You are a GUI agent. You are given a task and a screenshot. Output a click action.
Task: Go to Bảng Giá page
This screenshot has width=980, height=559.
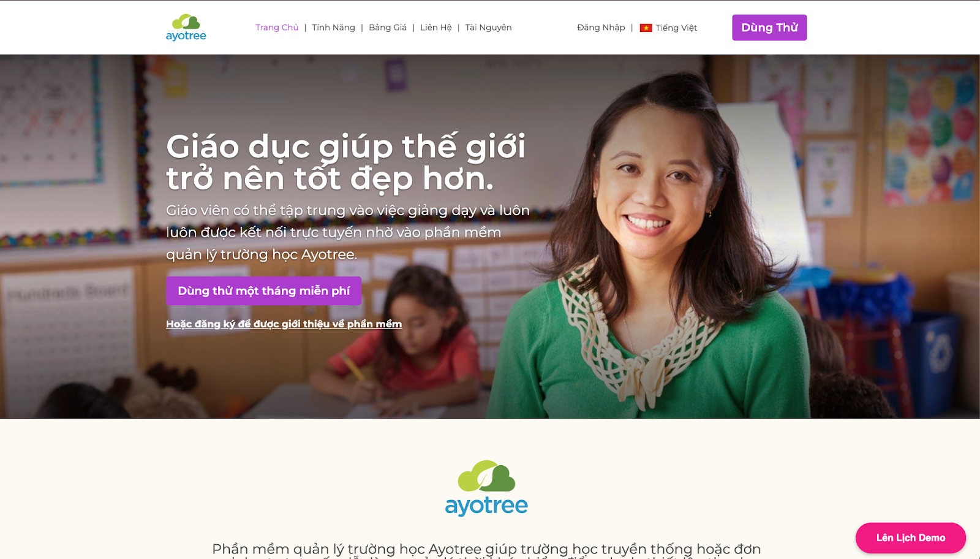(x=388, y=28)
